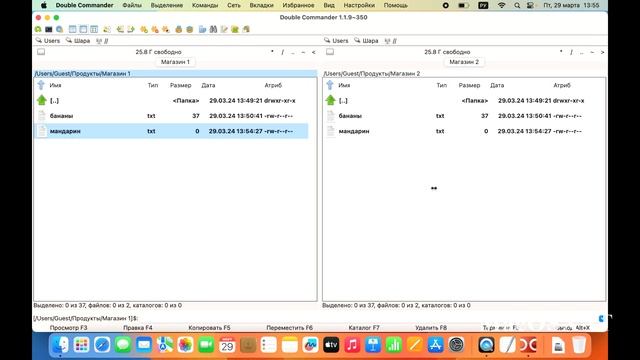Click the green Refresh toolbar icon

pos(38,29)
